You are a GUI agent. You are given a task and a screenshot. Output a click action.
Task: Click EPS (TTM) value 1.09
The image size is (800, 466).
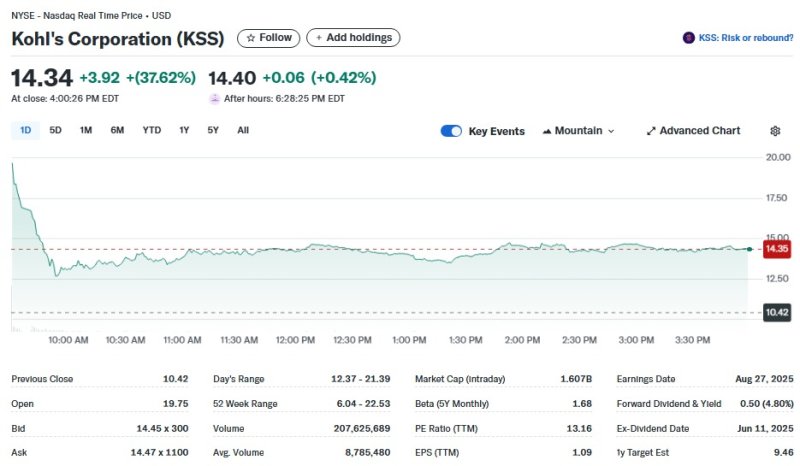point(582,453)
